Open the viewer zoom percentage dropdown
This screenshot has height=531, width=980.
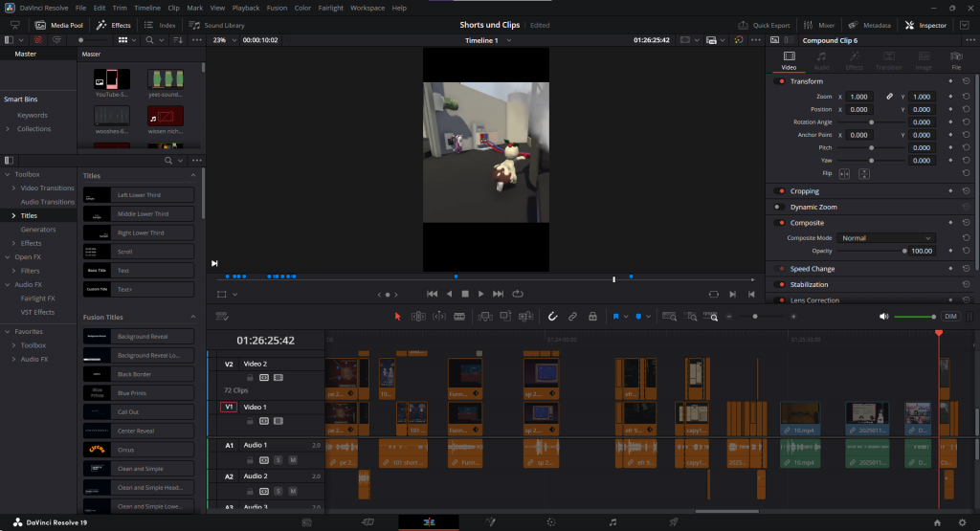click(x=224, y=40)
